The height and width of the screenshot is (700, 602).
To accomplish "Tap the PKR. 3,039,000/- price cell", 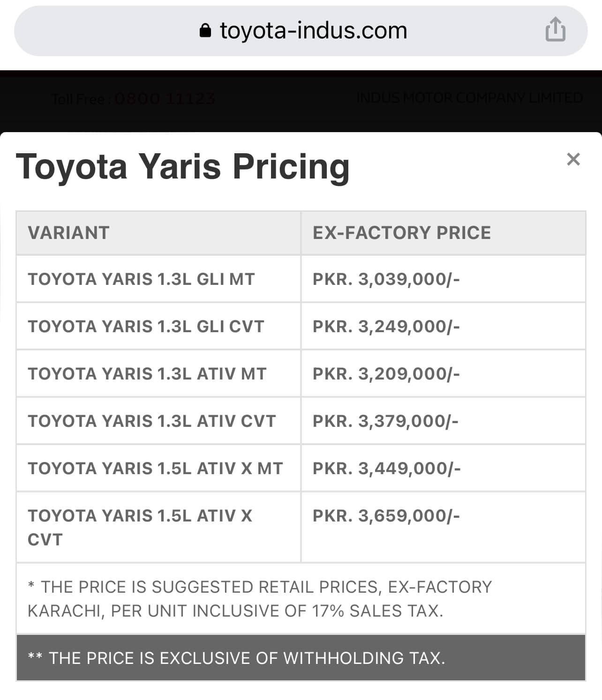I will pos(443,279).
